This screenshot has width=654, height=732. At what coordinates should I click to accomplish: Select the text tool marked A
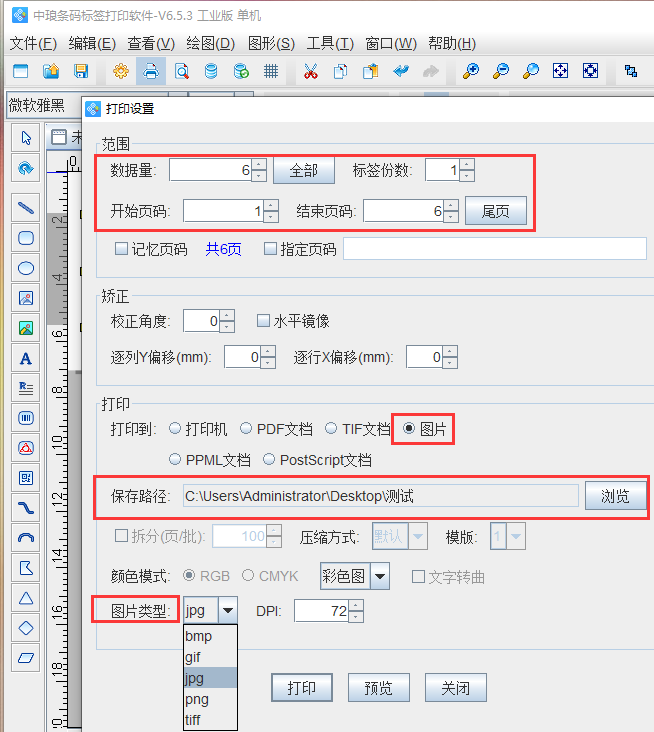pos(26,357)
